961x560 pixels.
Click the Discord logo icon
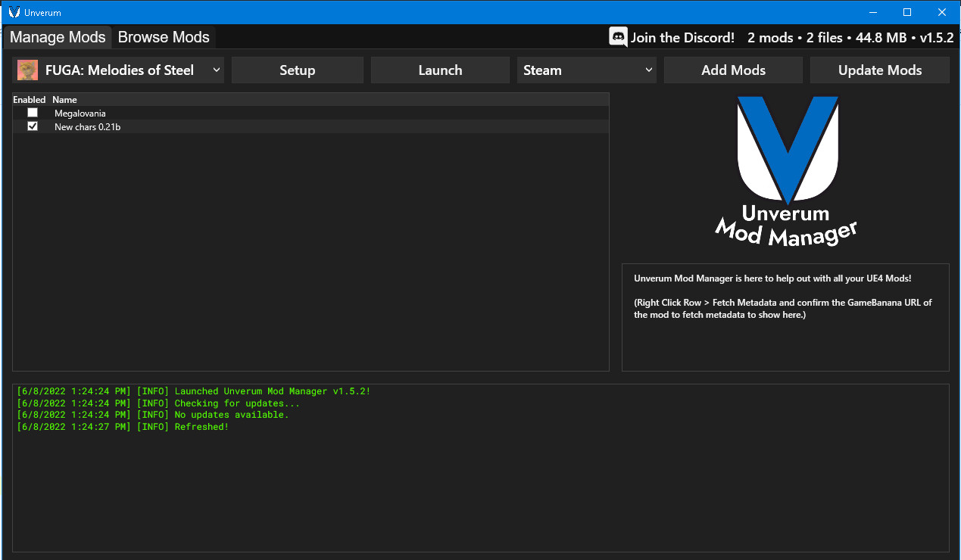point(618,37)
